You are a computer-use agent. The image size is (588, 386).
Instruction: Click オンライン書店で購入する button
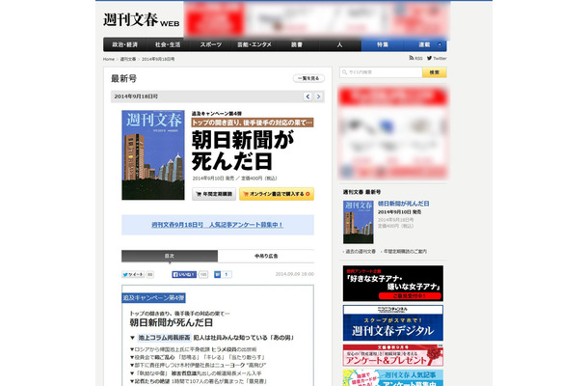click(277, 194)
